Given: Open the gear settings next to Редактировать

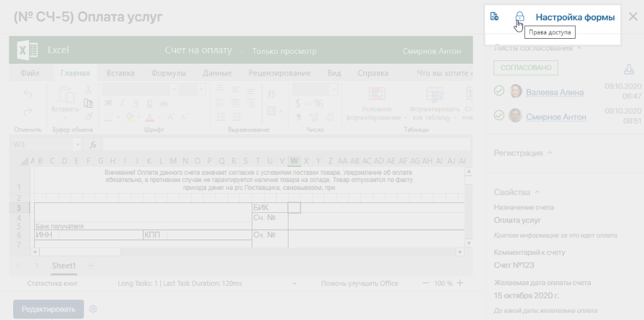Looking at the screenshot, I should [x=93, y=309].
